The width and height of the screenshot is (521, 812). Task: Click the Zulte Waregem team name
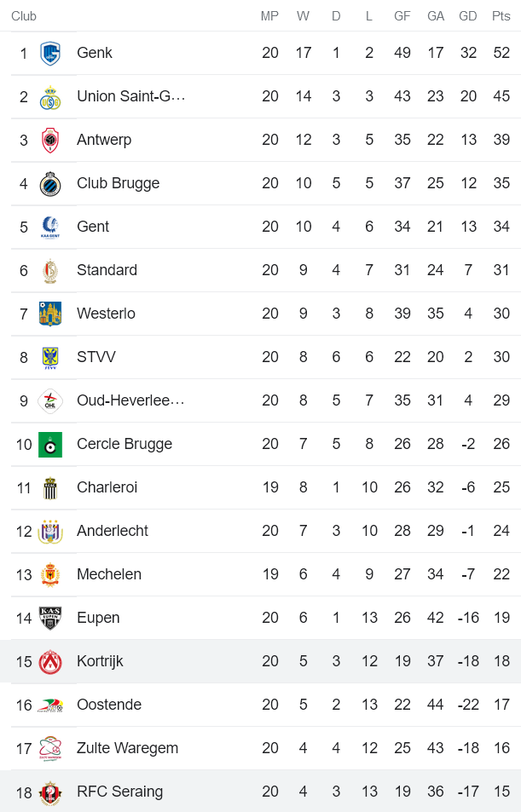click(x=127, y=748)
